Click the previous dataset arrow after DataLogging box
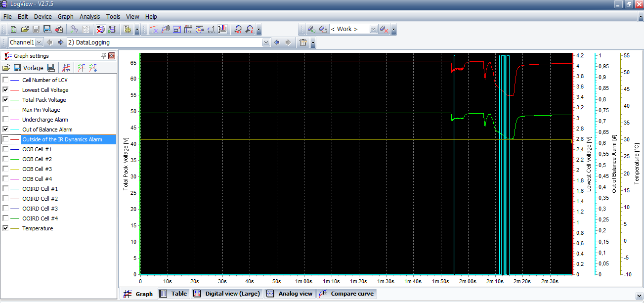The image size is (644, 303). click(277, 43)
